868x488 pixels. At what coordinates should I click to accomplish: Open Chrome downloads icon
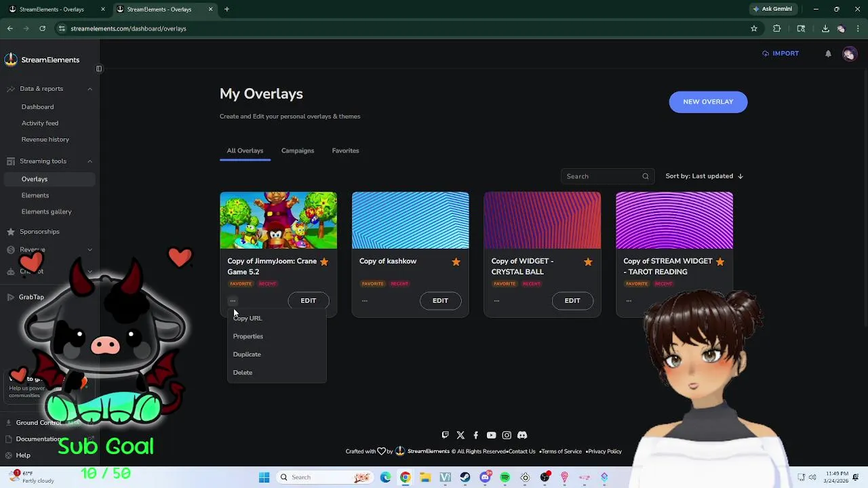pos(825,28)
